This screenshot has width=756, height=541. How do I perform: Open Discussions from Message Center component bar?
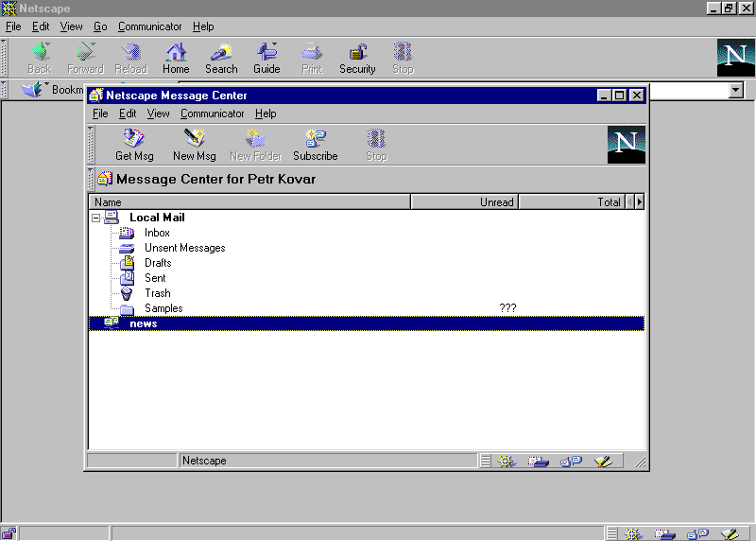tap(571, 462)
